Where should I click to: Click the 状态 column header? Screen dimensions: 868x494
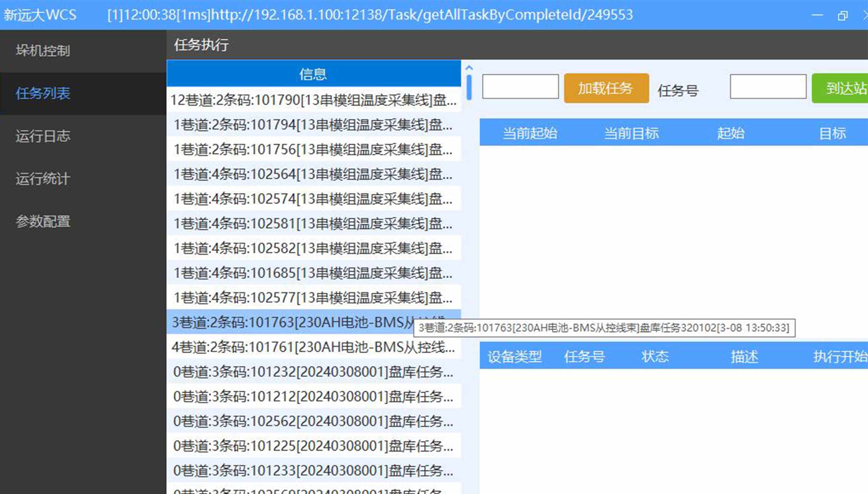point(655,357)
